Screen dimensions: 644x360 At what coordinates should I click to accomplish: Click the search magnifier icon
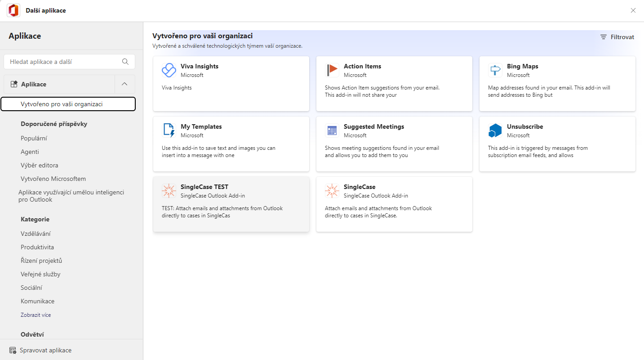[125, 62]
